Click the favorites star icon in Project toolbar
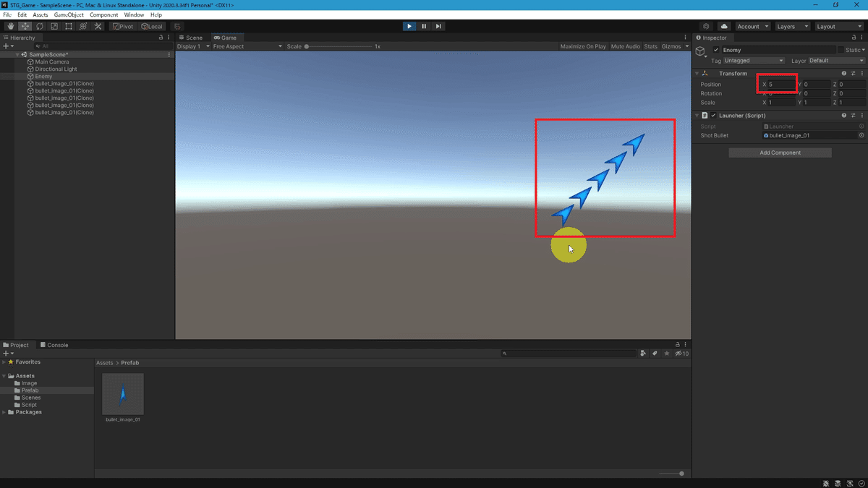 pos(666,354)
